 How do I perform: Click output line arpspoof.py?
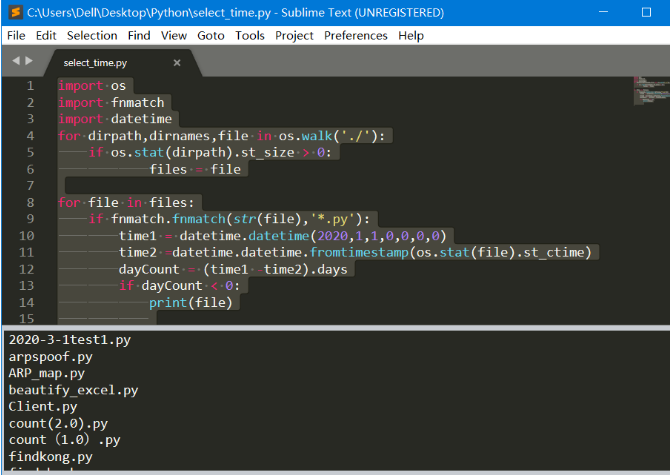point(50,357)
